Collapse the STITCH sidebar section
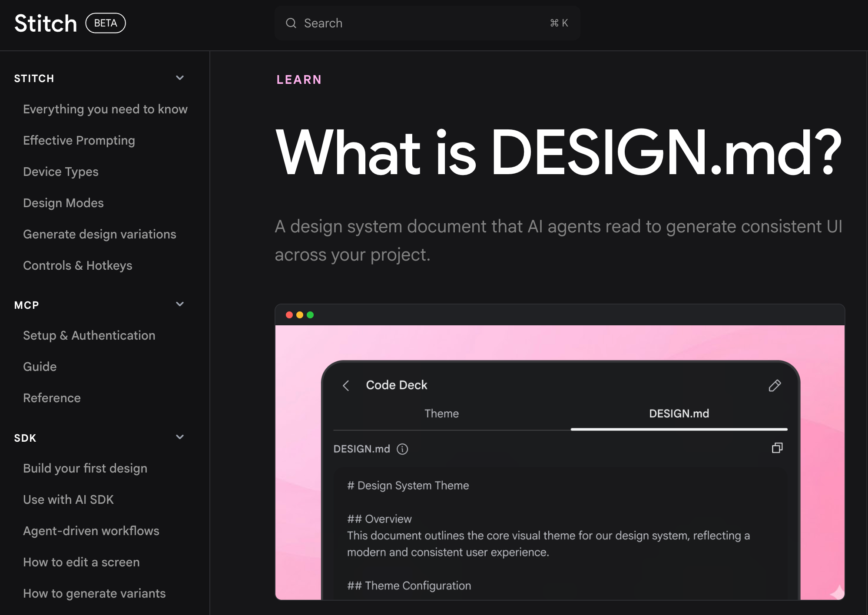 [180, 78]
